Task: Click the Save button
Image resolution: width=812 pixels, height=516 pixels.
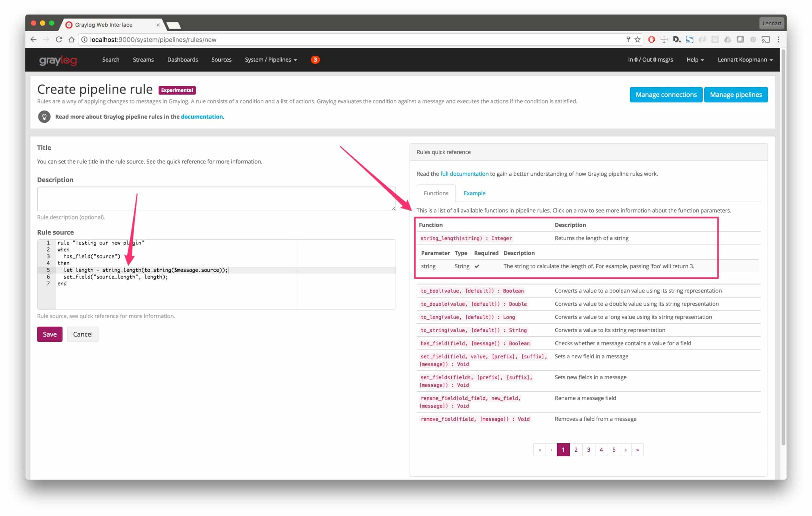Action: point(49,334)
